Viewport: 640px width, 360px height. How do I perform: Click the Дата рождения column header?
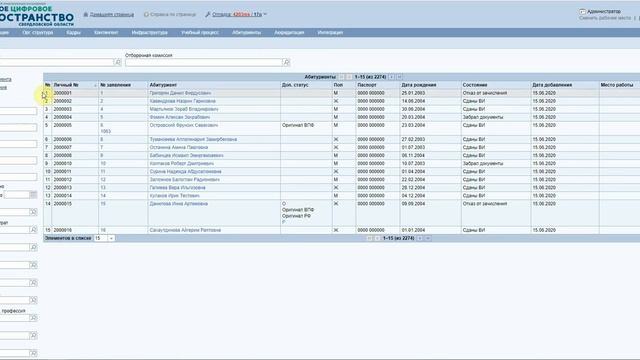click(x=419, y=85)
